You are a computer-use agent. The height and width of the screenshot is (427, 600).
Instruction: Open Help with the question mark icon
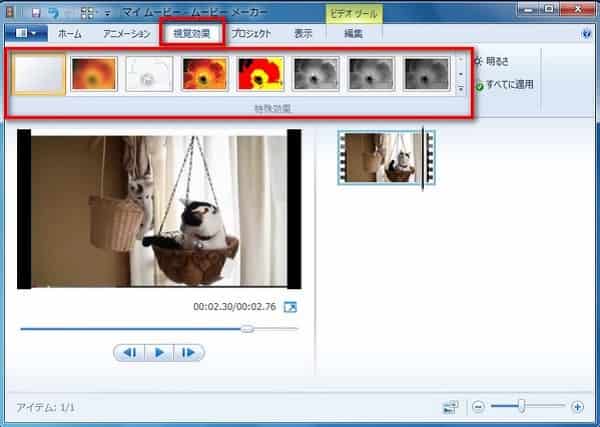[586, 34]
